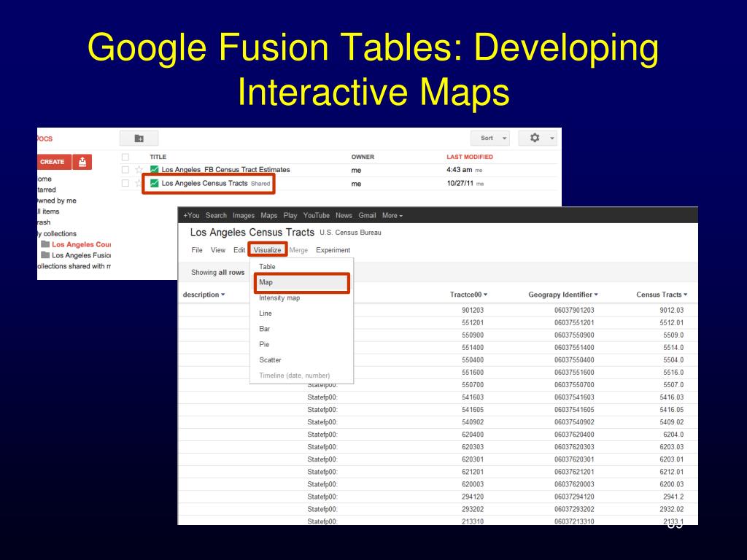Viewport: 747px width, 560px height.
Task: Click the Visualize menu
Action: (267, 250)
